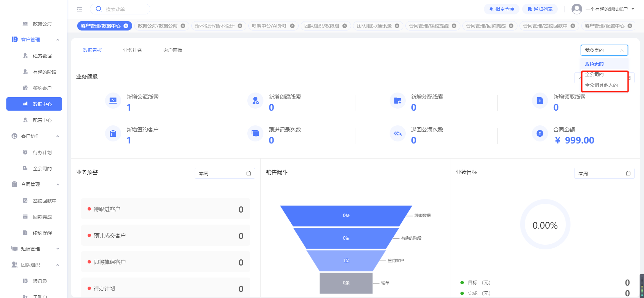This screenshot has height=298, width=644.
Task: Click the 新增领取线索 download icon
Action: [540, 100]
